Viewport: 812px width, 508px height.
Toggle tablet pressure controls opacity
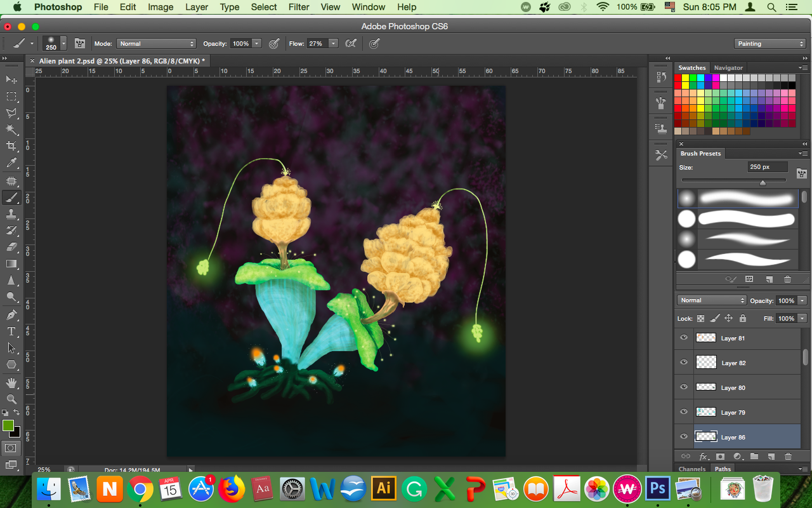pyautogui.click(x=274, y=44)
